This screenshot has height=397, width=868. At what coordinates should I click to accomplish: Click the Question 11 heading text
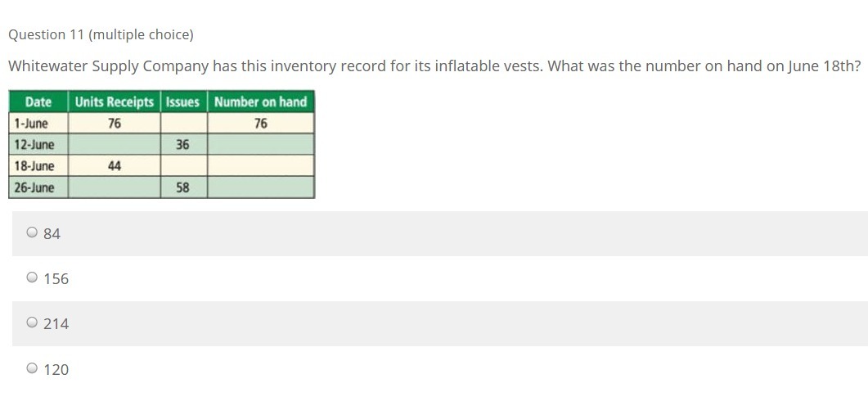[x=101, y=34]
